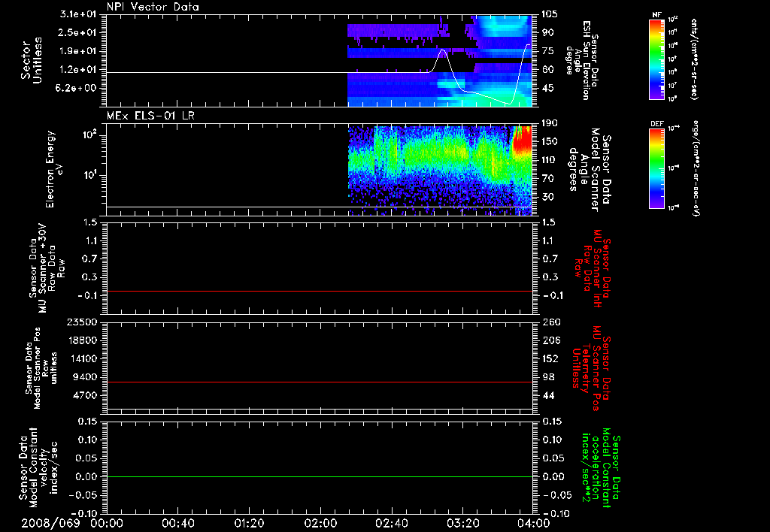Click the 'Model Scanner Pos Raw unitless' axis label
The height and width of the screenshot is (532, 770).
click(41, 368)
